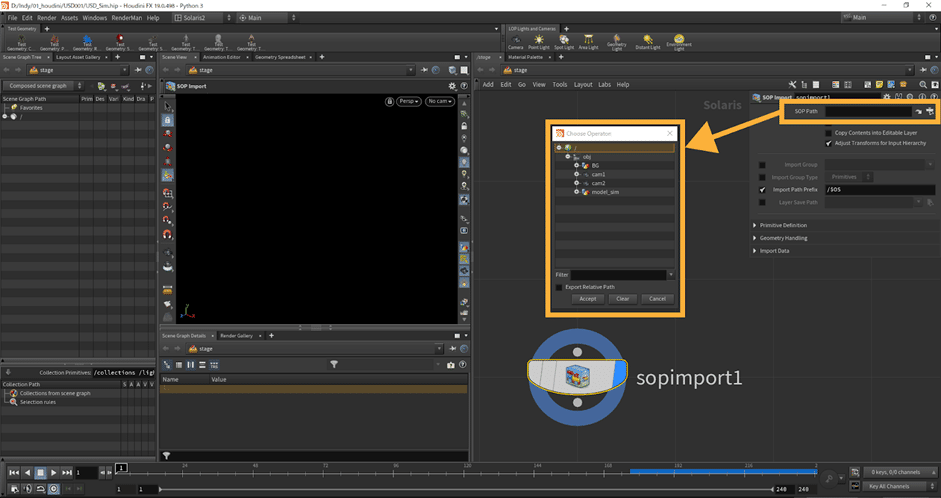The height and width of the screenshot is (498, 941).
Task: Open the RenderMan menu
Action: pyautogui.click(x=126, y=17)
